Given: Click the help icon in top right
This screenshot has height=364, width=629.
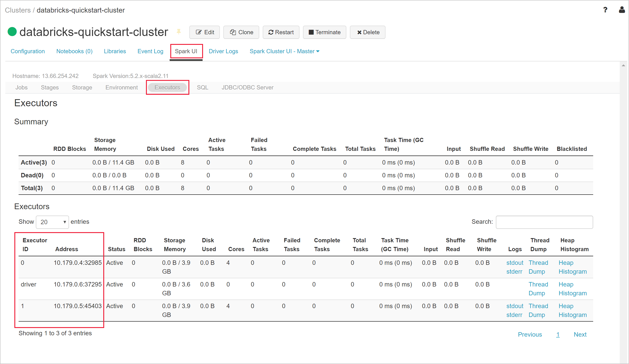Looking at the screenshot, I should pyautogui.click(x=605, y=9).
